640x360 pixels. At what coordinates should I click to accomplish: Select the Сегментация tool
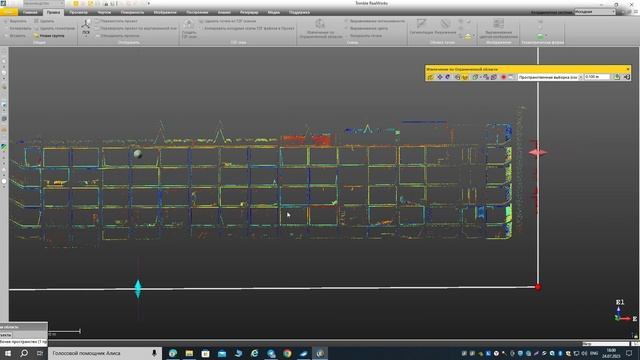click(x=421, y=27)
